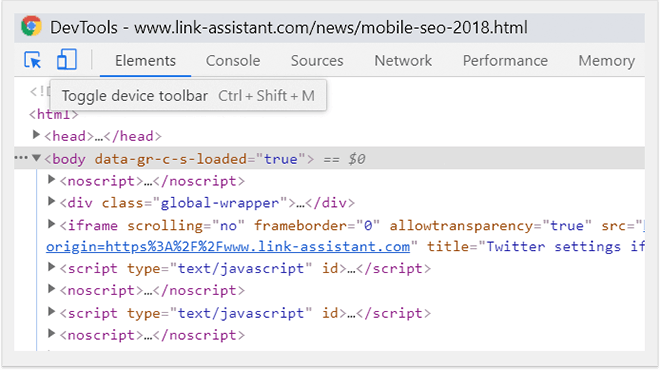Open the Sources tab
660x370 pixels.
click(317, 61)
